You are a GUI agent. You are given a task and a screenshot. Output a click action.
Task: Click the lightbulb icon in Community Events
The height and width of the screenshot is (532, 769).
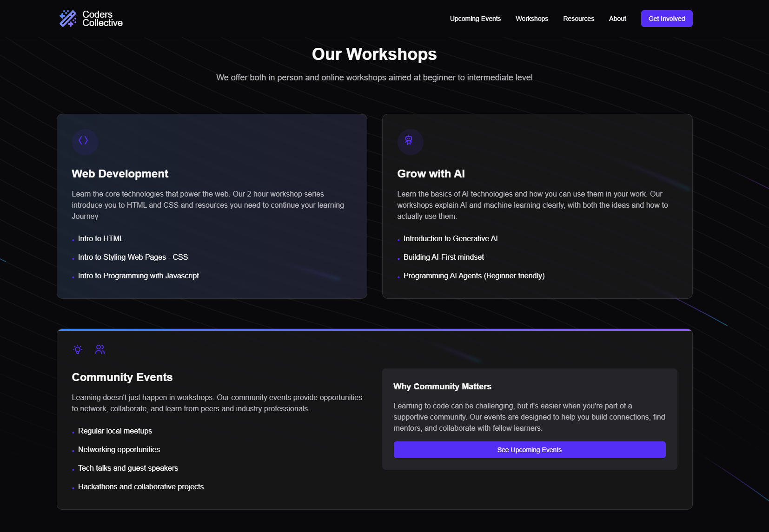(78, 349)
